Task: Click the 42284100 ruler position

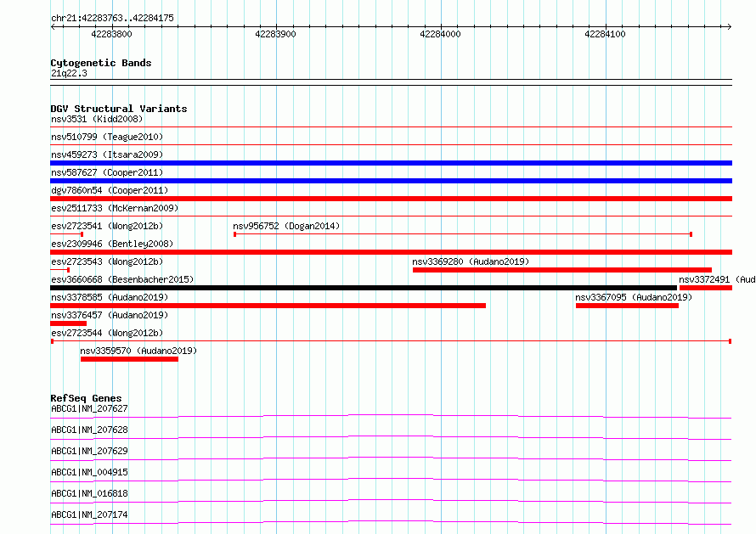Action: tap(605, 34)
